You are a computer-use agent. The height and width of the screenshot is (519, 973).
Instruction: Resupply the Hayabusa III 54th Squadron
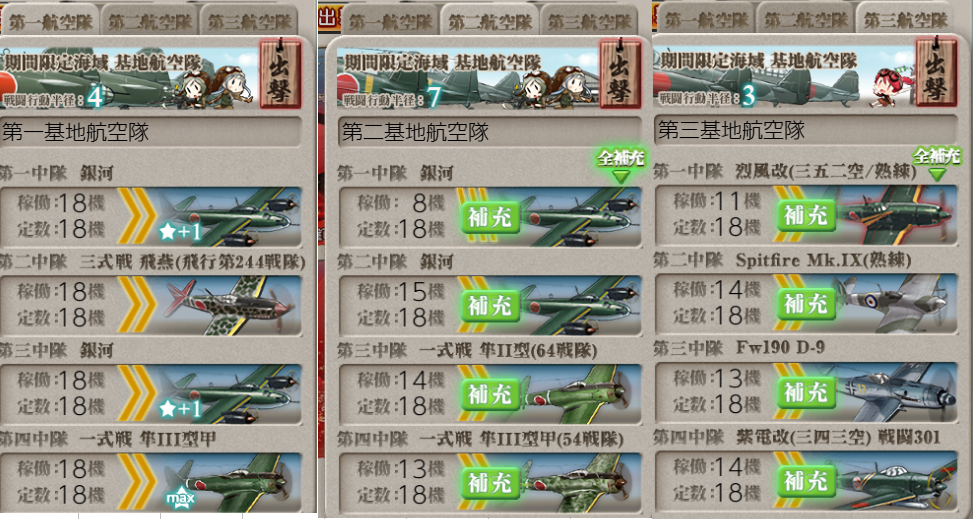[490, 482]
